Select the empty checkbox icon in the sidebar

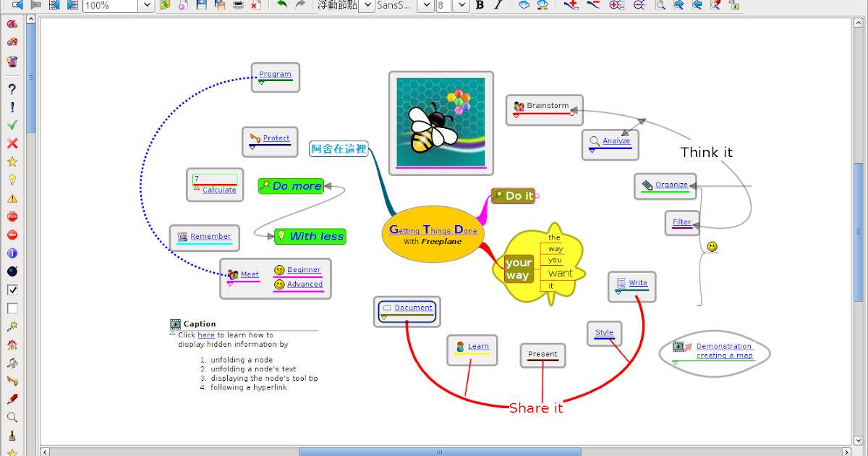[x=12, y=308]
